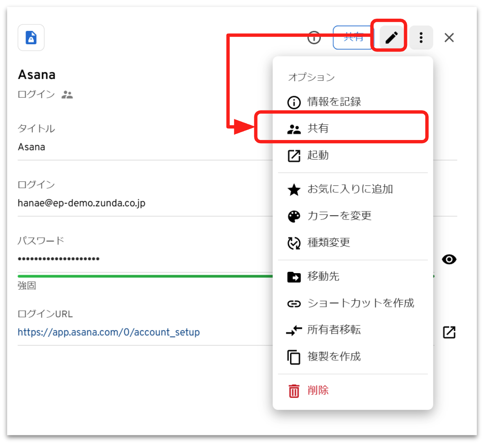Image resolution: width=485 pixels, height=448 pixels.
Task: Open the three-dot more options menu
Action: click(x=421, y=37)
